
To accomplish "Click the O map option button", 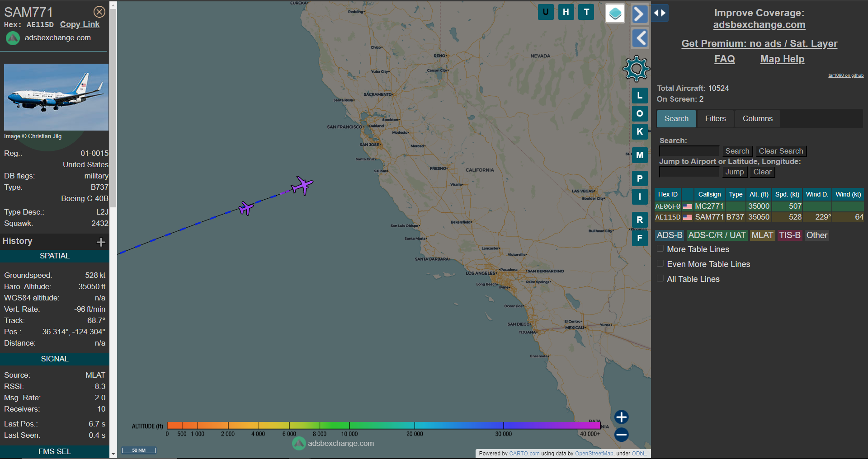I will (x=640, y=113).
